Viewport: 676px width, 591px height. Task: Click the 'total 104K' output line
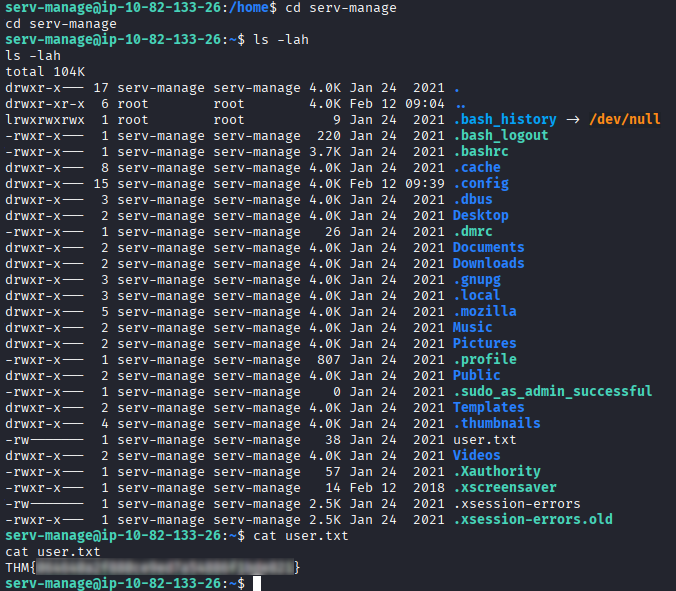tap(45, 72)
